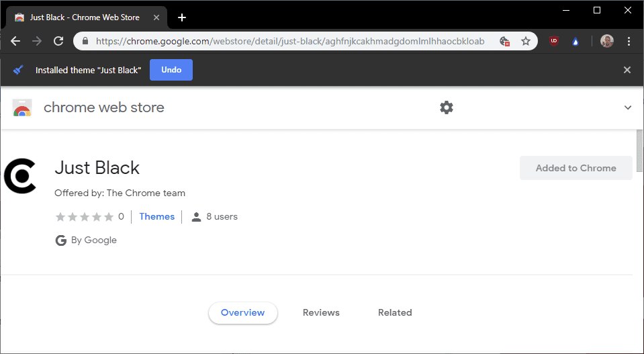This screenshot has height=354, width=644.
Task: Click the browser back arrow
Action: (15, 41)
